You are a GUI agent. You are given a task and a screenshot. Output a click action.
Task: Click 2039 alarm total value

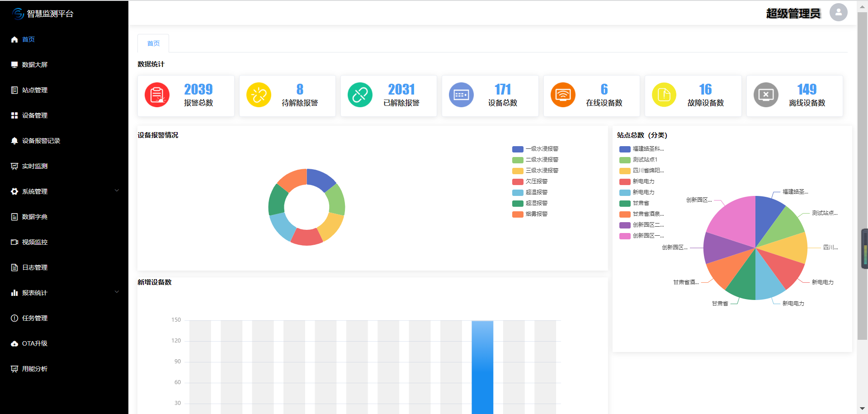coord(198,89)
